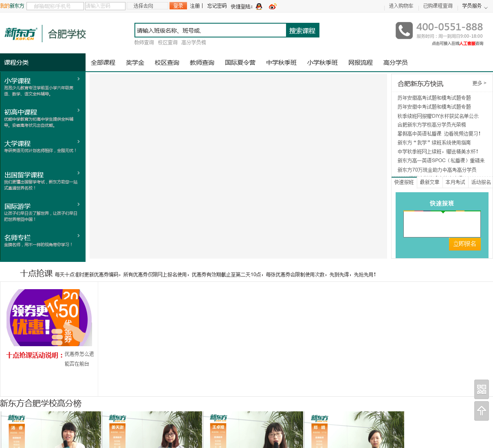Click the password input field
This screenshot has width=493, height=448.
click(105, 6)
